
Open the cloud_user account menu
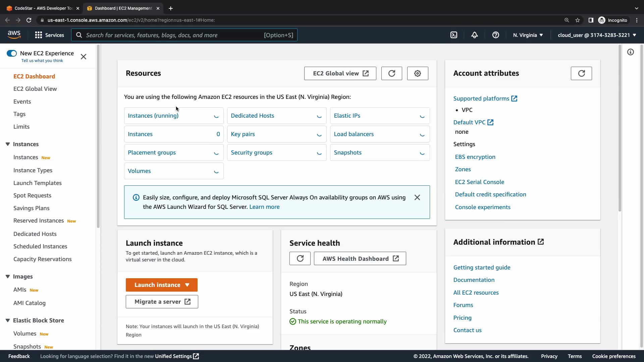(x=597, y=35)
